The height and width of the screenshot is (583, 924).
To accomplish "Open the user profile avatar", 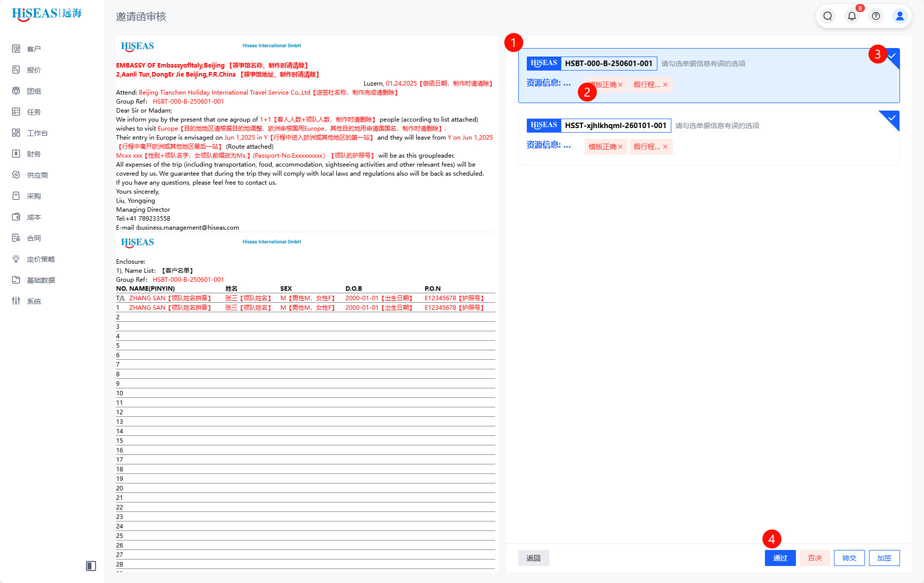I will pos(900,16).
